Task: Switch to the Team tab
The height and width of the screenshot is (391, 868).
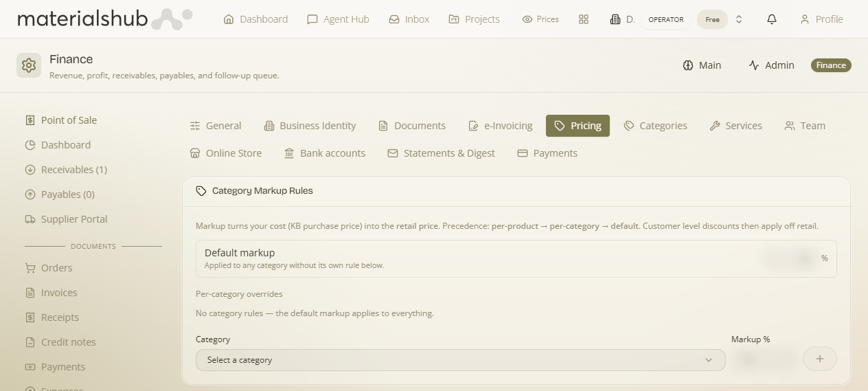Action: (805, 126)
